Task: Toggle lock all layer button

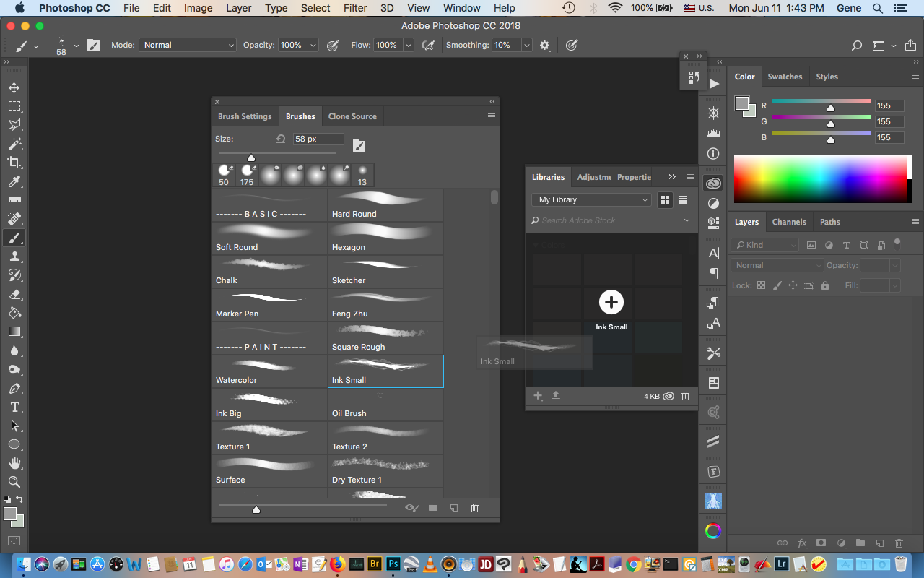Action: 825,285
